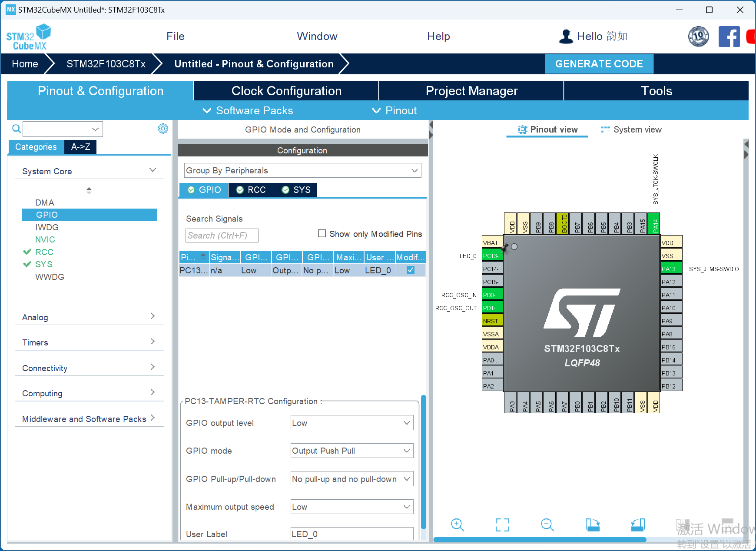The height and width of the screenshot is (551, 756).
Task: Click the zoom in magnifier icon
Action: 457,524
